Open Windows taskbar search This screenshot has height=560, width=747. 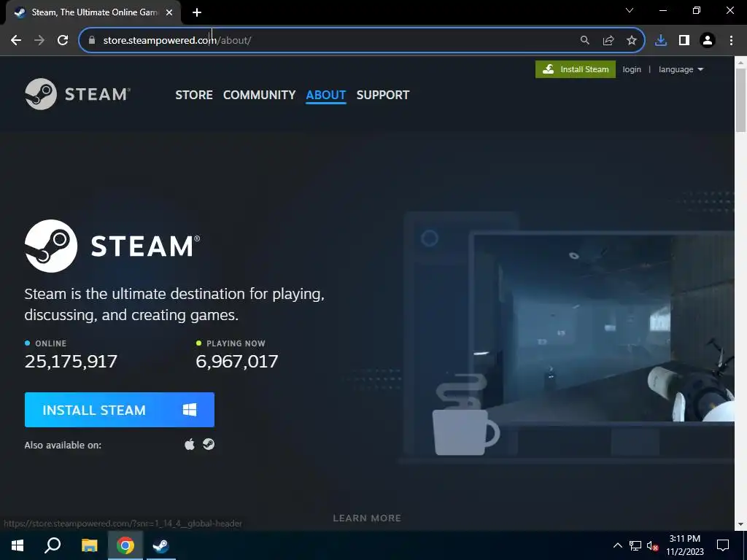[x=53, y=545]
